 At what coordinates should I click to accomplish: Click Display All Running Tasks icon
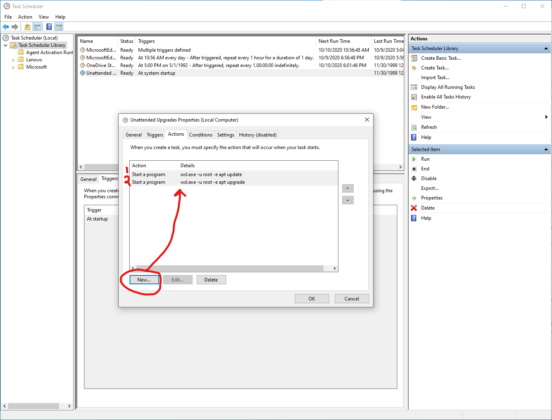(x=414, y=87)
